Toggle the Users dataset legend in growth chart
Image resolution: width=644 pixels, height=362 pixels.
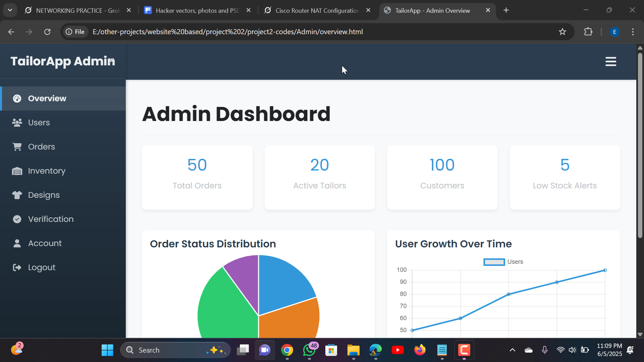coord(503,262)
